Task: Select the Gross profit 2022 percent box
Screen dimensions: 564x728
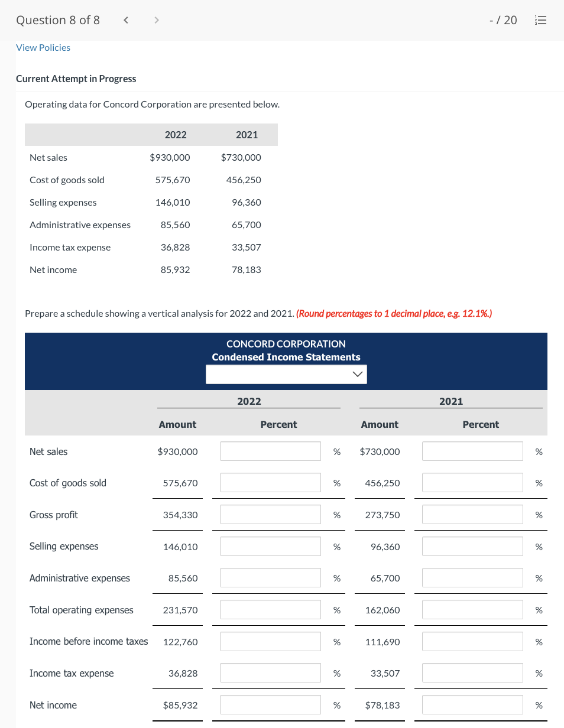Action: [x=270, y=514]
